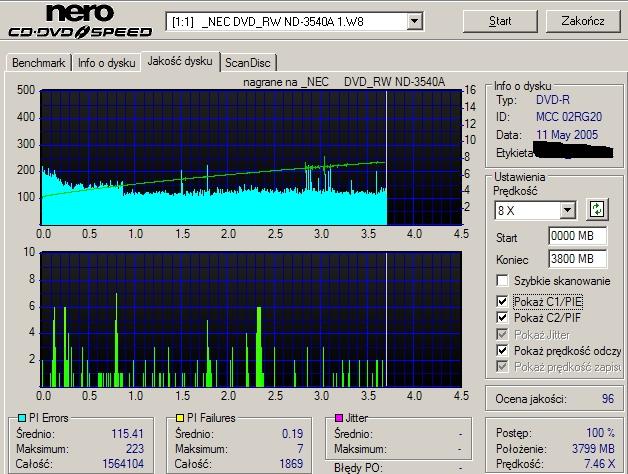The height and width of the screenshot is (474, 628).
Task: Click the 'nagrane na _NEC DVD_RW ND-3540A' caption
Action: coord(344,82)
